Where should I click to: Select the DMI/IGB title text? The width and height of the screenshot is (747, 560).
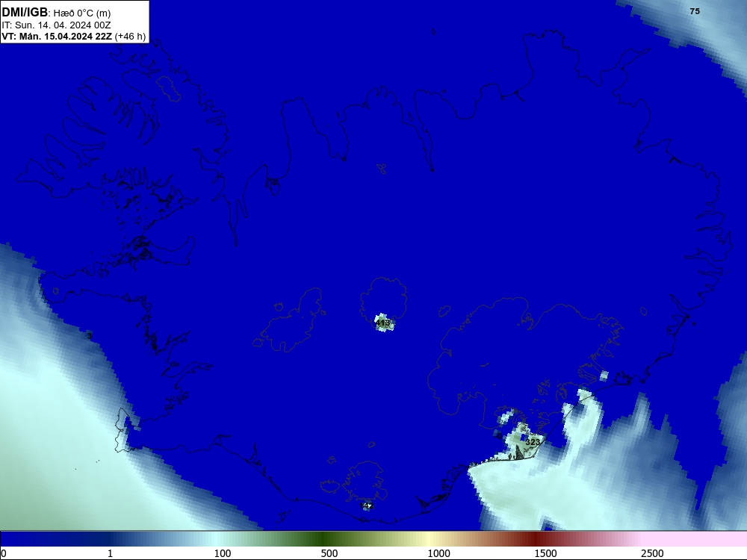25,13
